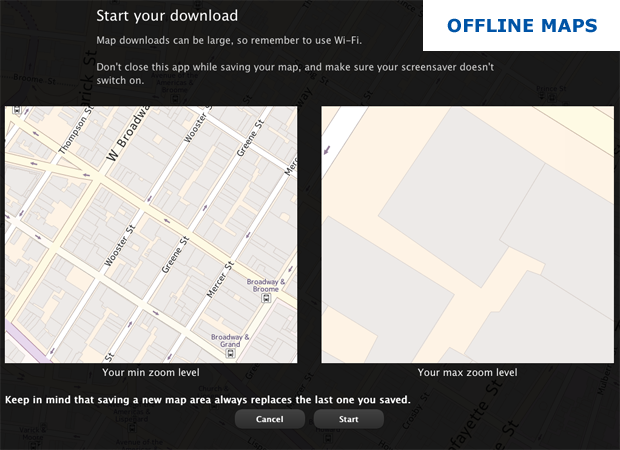Click the OFFLINE MAPS banner
The image size is (620, 450).
[x=521, y=25]
